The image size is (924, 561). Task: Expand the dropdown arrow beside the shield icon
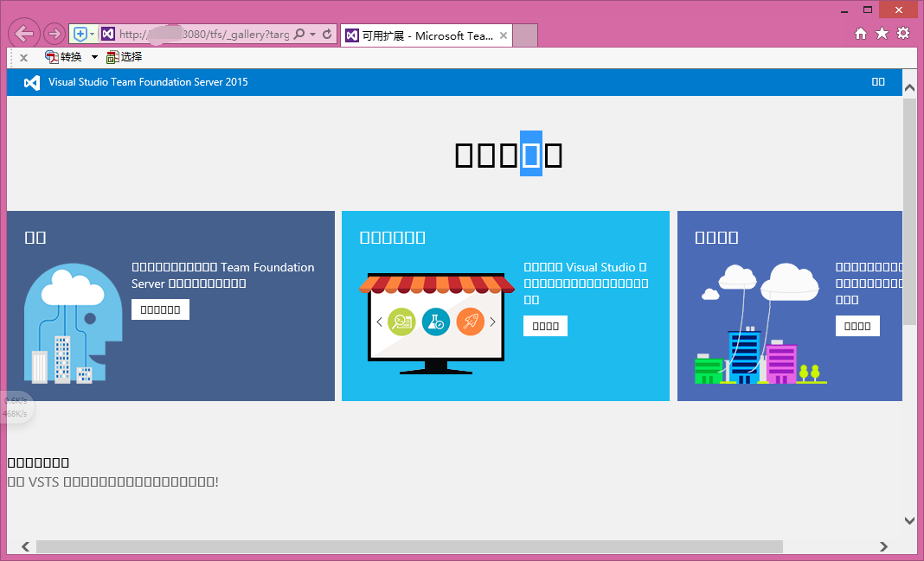(92, 34)
